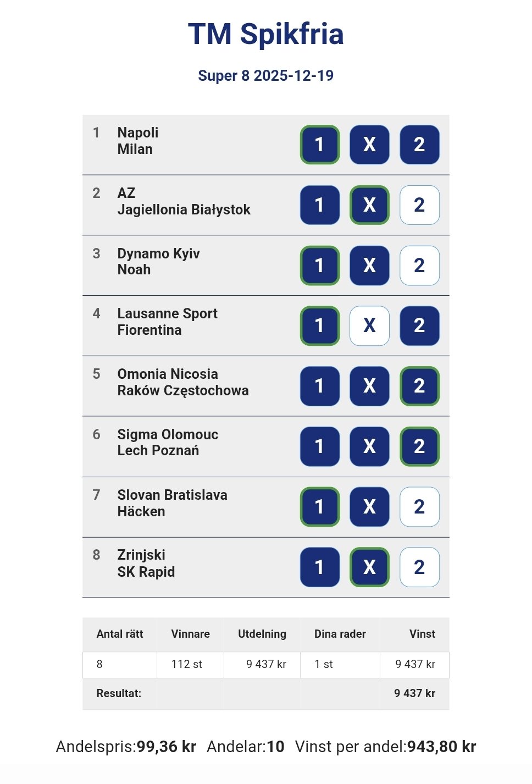Toggle away win '2' for Omonia Nicosia match

click(419, 386)
